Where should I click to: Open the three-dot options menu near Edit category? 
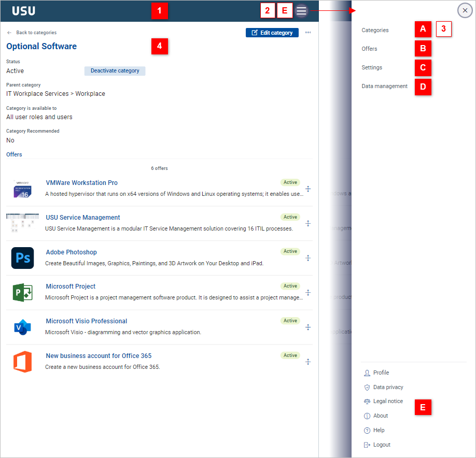pos(307,32)
